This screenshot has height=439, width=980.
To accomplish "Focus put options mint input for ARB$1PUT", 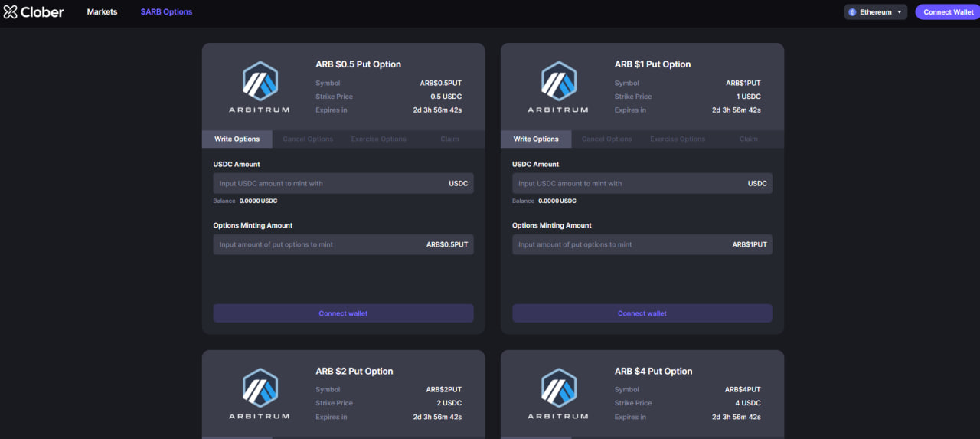I will (642, 244).
